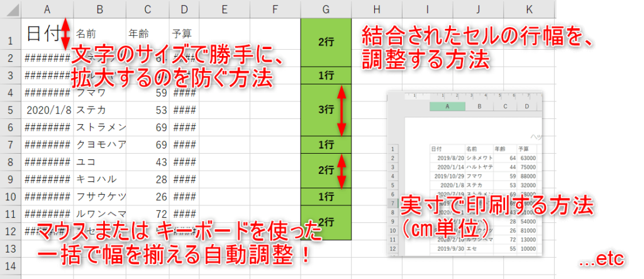Select the age cell showing 43

tap(148, 162)
